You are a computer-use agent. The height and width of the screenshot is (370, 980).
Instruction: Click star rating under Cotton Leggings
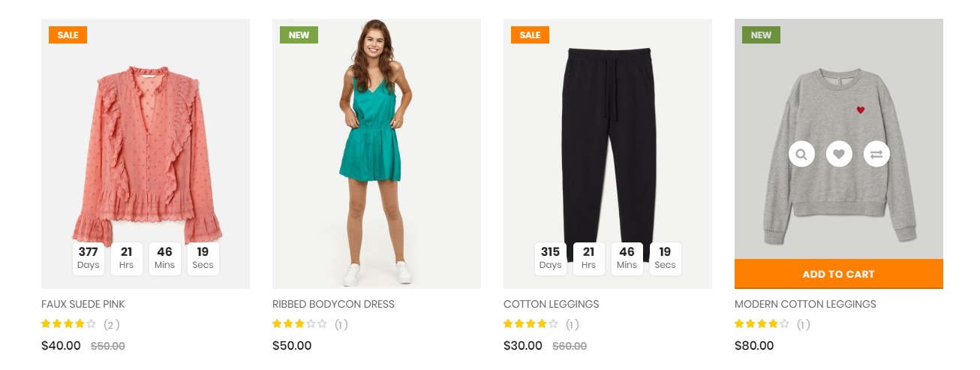(531, 324)
